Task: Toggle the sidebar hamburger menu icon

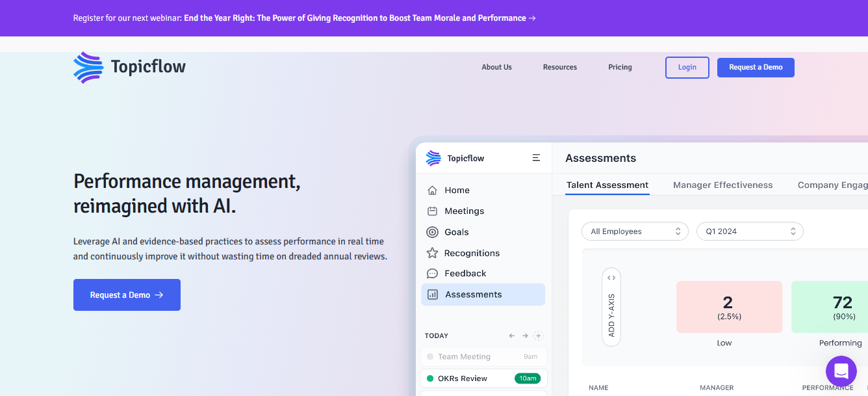Action: (536, 158)
